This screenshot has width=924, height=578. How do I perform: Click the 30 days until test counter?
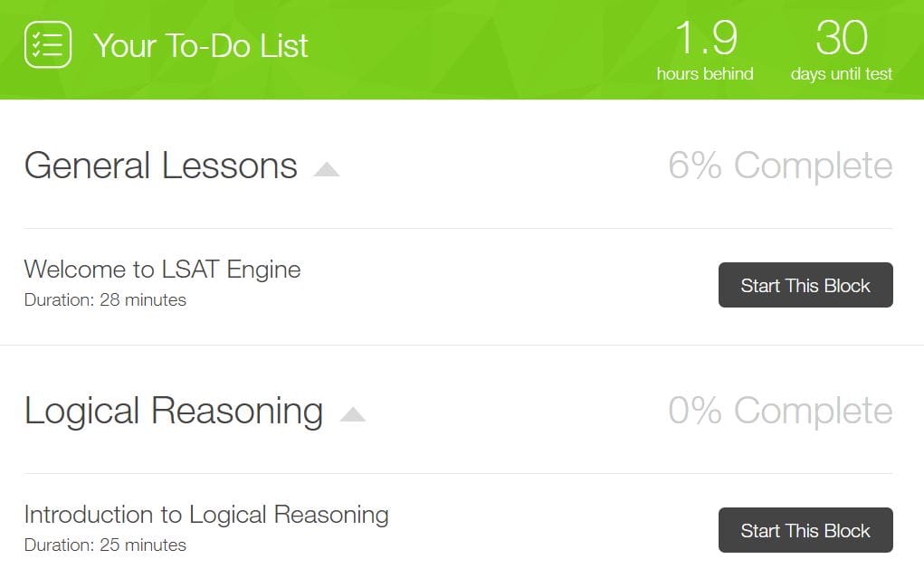(x=842, y=50)
